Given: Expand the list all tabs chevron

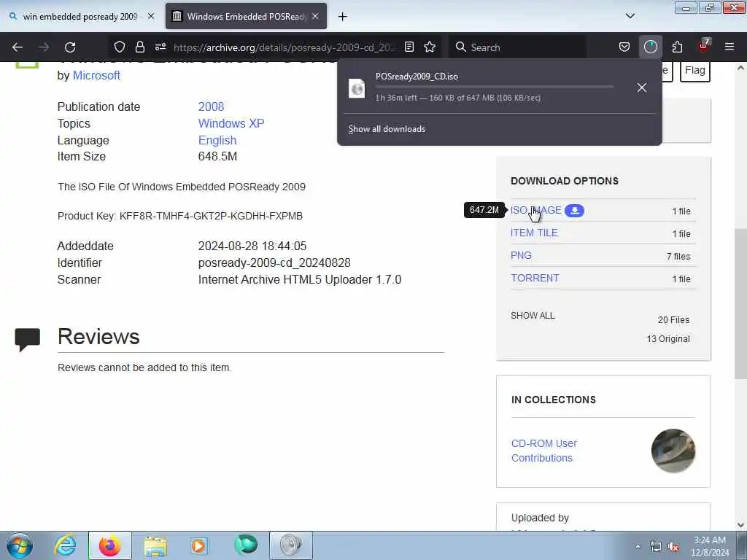Looking at the screenshot, I should [x=630, y=16].
